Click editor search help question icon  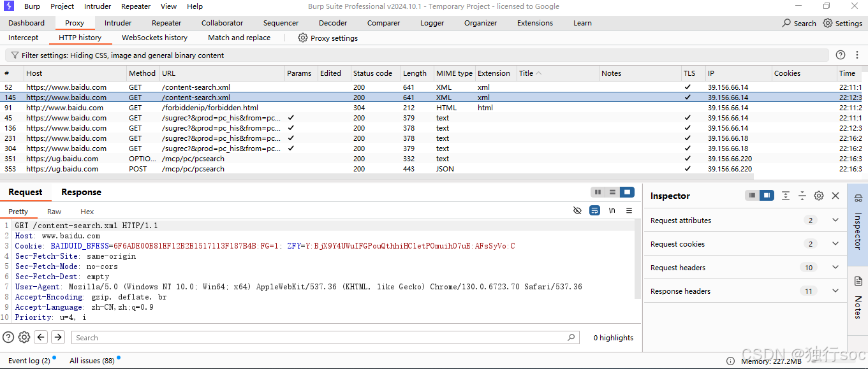point(8,337)
